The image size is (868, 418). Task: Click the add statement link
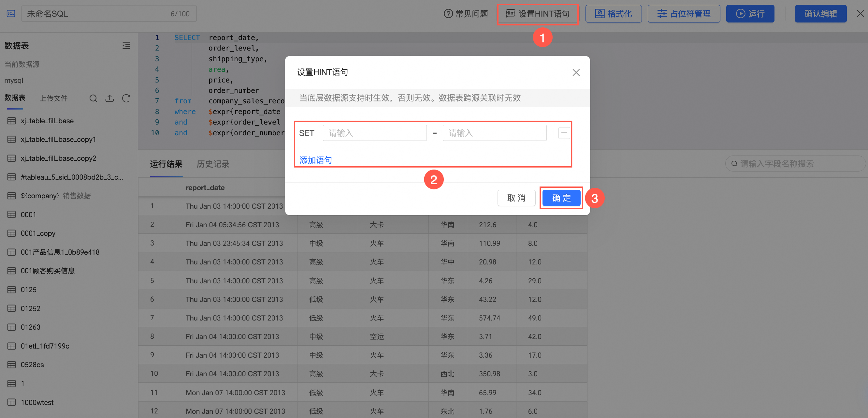pos(315,160)
